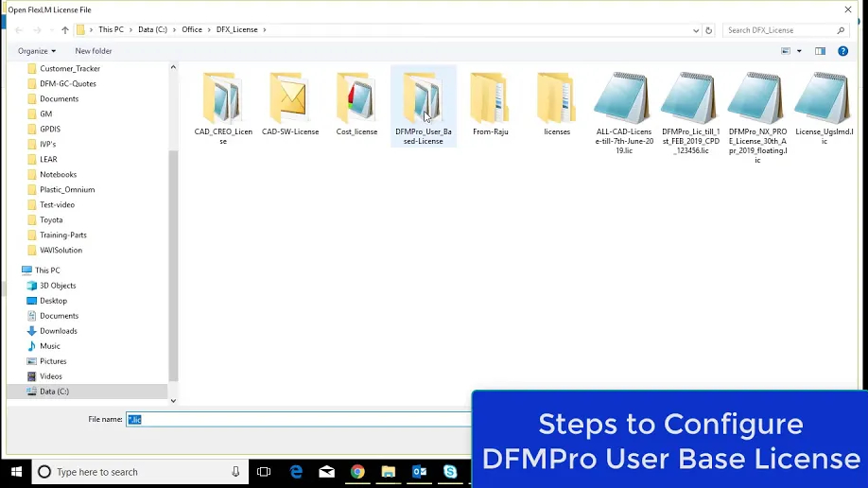Click the back navigation arrow
Screen dimensions: 868x488
click(x=19, y=30)
